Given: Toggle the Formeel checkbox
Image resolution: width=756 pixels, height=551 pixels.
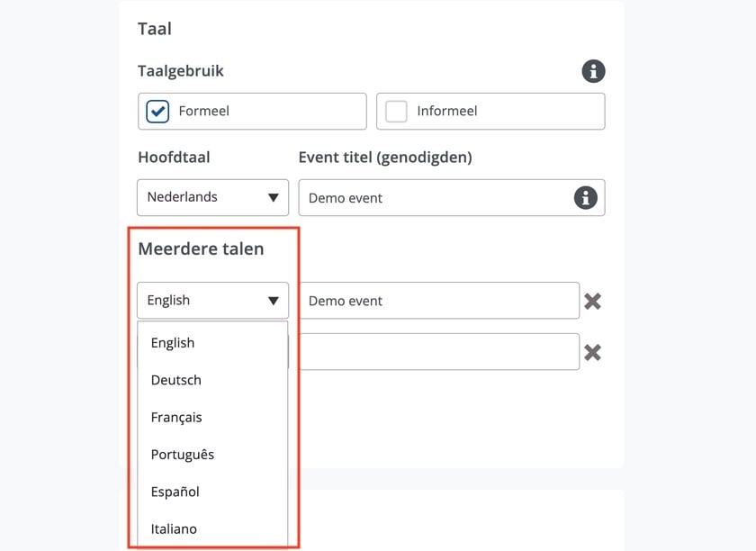Looking at the screenshot, I should pyautogui.click(x=157, y=112).
